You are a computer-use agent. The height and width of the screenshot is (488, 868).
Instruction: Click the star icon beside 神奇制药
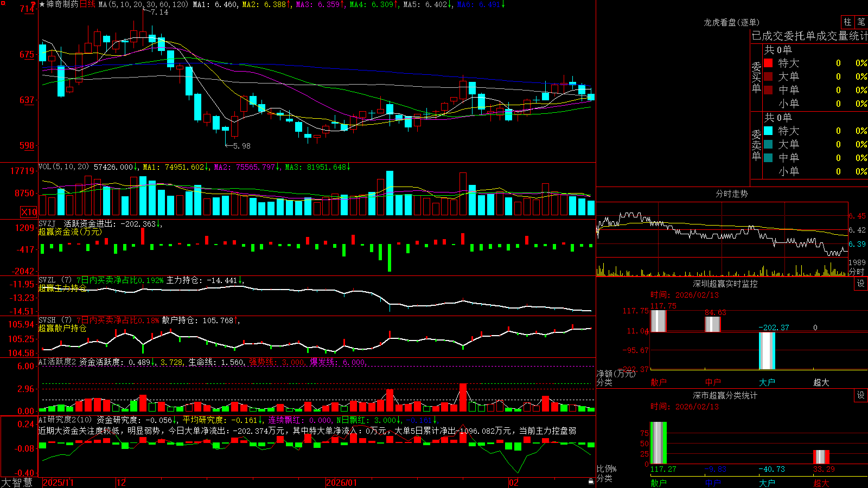[x=42, y=4]
